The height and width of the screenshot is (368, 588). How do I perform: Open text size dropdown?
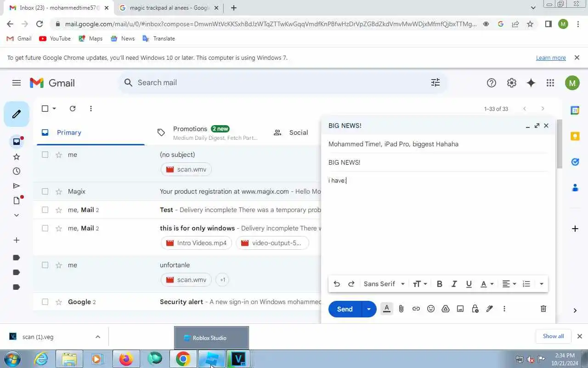(x=420, y=284)
